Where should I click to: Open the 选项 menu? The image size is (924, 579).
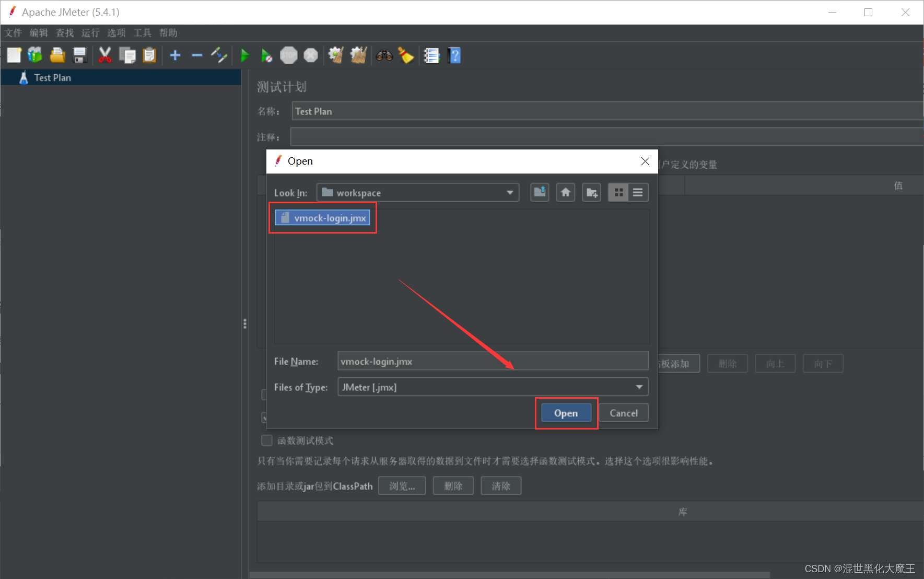point(116,32)
